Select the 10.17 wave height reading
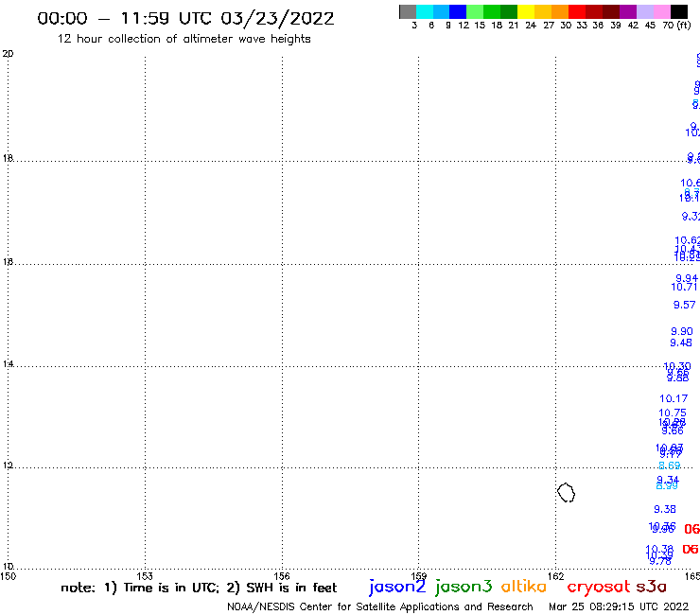Image resolution: width=700 pixels, height=615 pixels. pos(674,398)
